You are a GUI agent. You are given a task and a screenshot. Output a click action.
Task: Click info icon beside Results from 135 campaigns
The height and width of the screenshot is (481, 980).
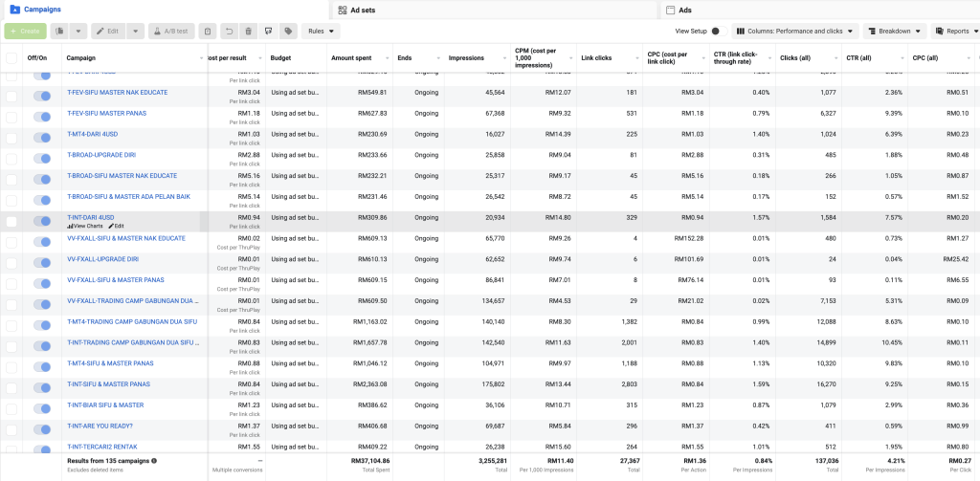[x=154, y=461]
